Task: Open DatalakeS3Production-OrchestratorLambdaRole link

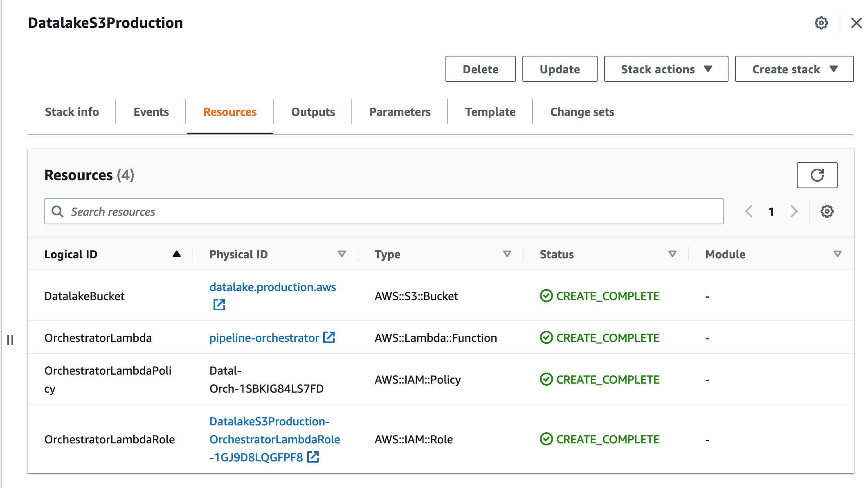Action: point(274,439)
